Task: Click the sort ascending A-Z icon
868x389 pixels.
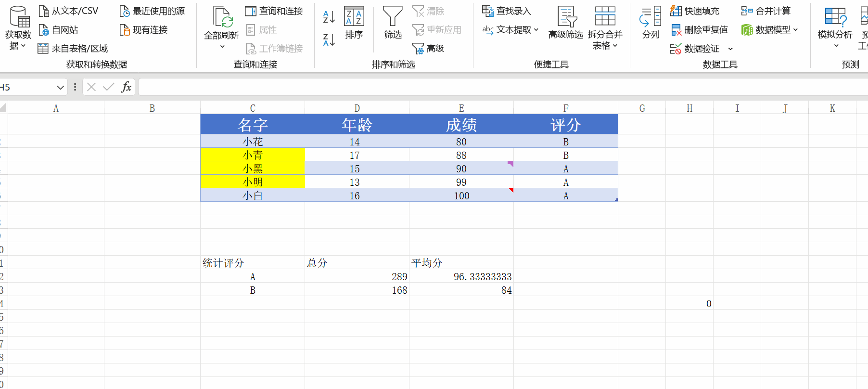Action: (x=329, y=17)
